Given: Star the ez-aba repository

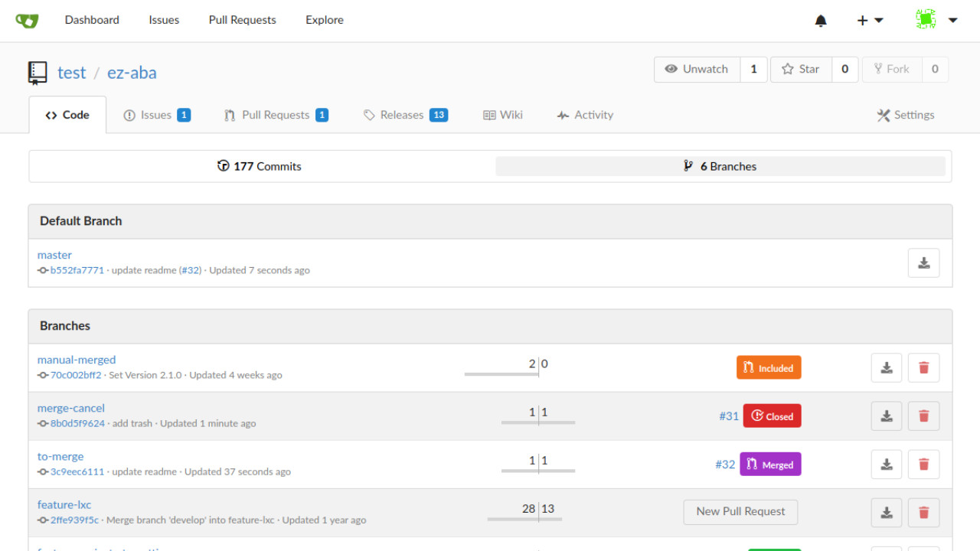Looking at the screenshot, I should coord(801,69).
